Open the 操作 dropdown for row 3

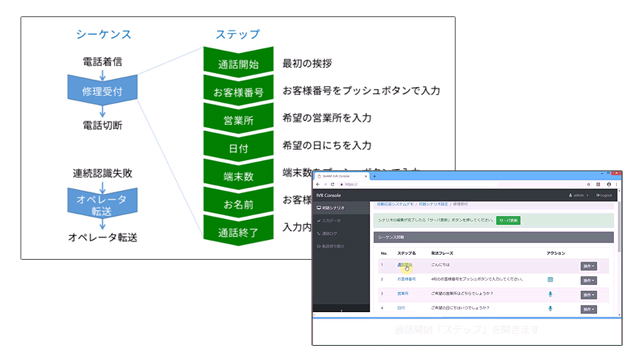click(588, 295)
